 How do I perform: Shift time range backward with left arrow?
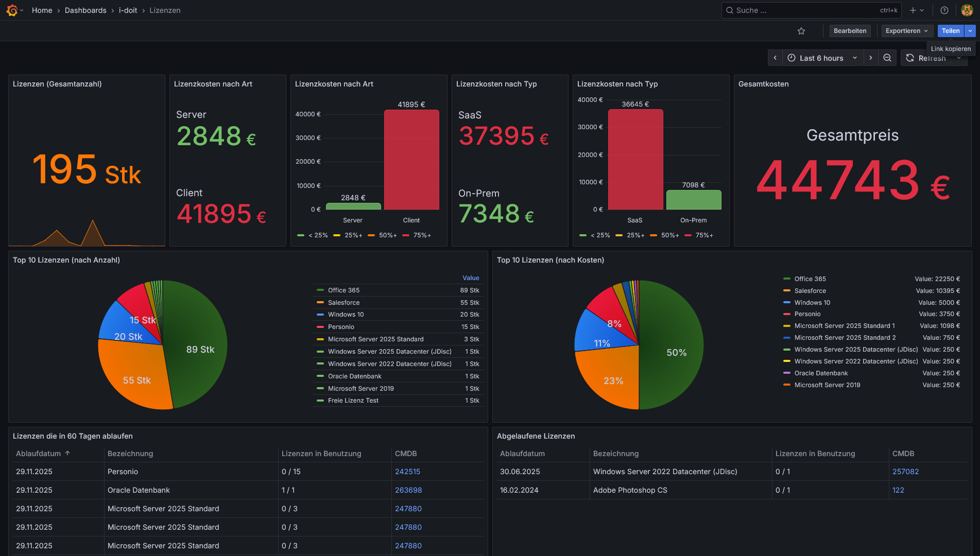click(x=775, y=58)
